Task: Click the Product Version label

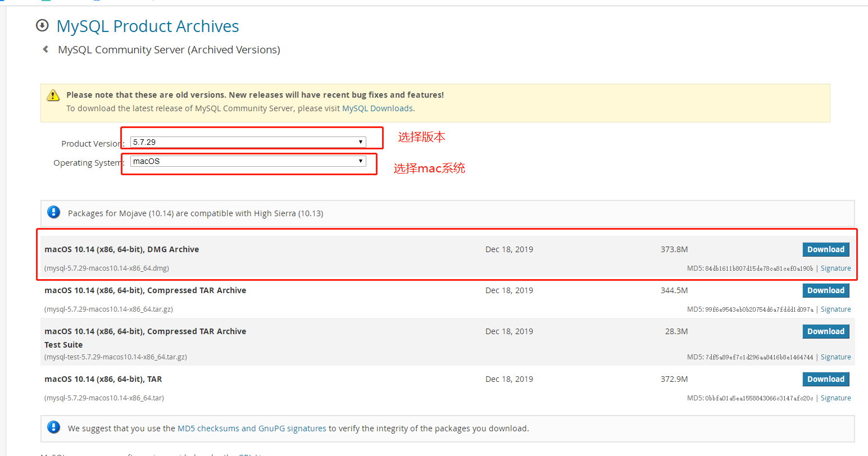Action: 93,144
